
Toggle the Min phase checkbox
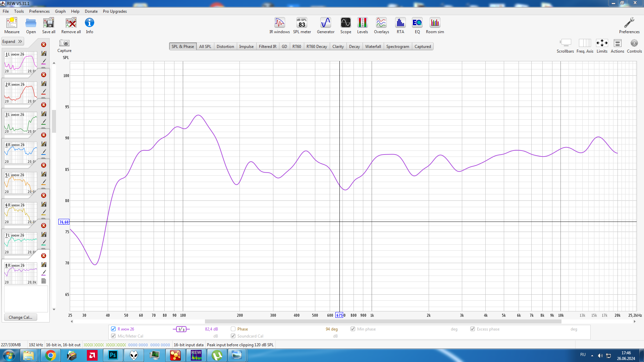click(x=353, y=329)
